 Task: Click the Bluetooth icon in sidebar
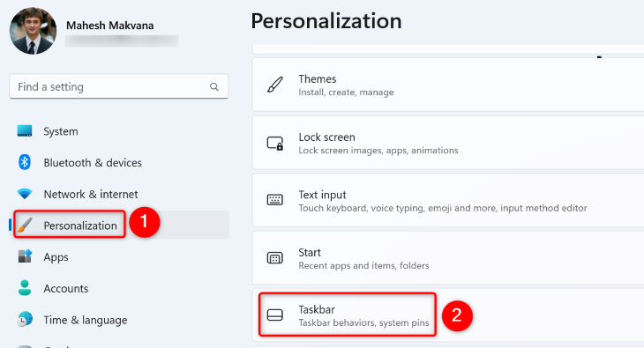[25, 162]
